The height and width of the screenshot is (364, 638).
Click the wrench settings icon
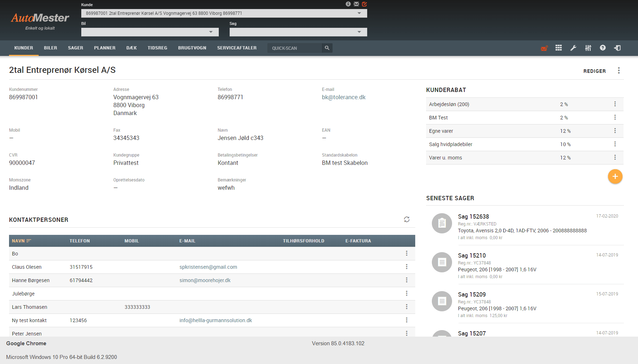tap(573, 48)
